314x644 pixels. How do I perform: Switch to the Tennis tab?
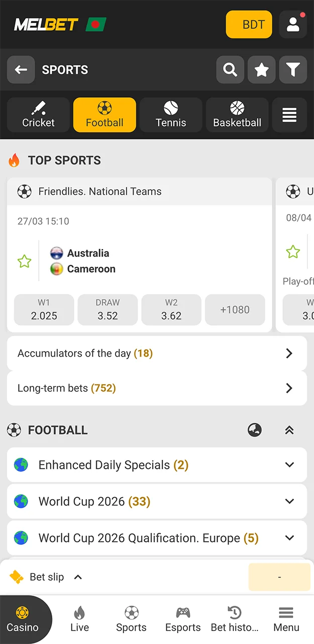pyautogui.click(x=171, y=115)
